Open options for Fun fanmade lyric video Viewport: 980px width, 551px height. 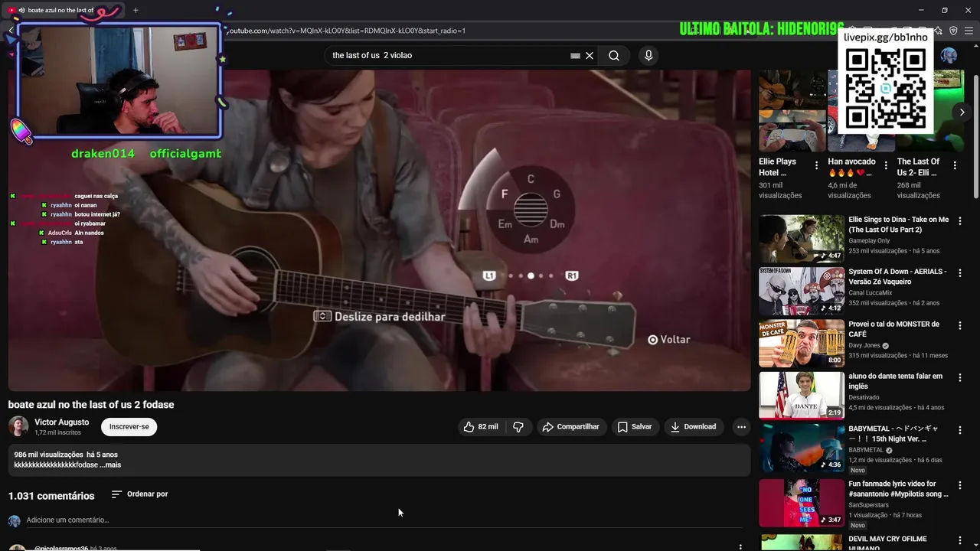coord(959,484)
